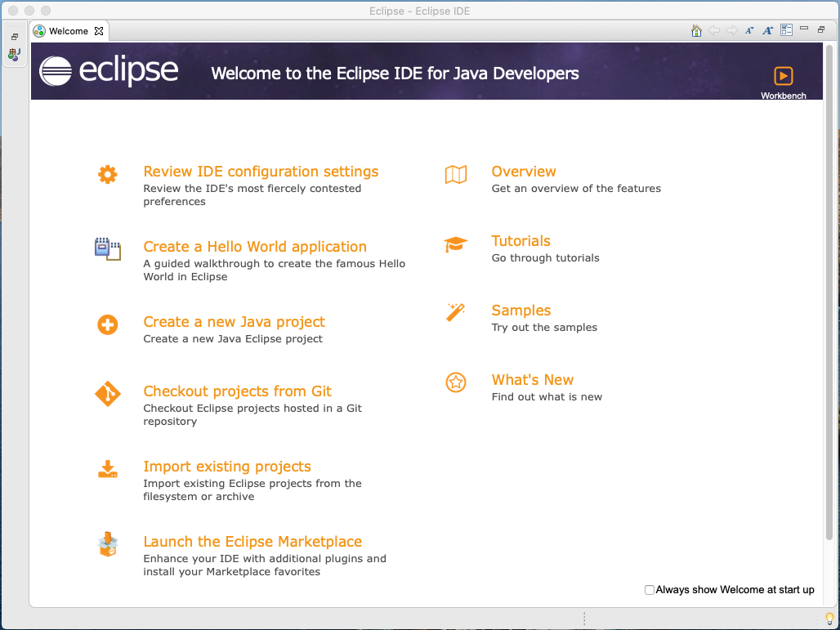
Task: Open Review IDE configuration settings link
Action: tap(261, 172)
